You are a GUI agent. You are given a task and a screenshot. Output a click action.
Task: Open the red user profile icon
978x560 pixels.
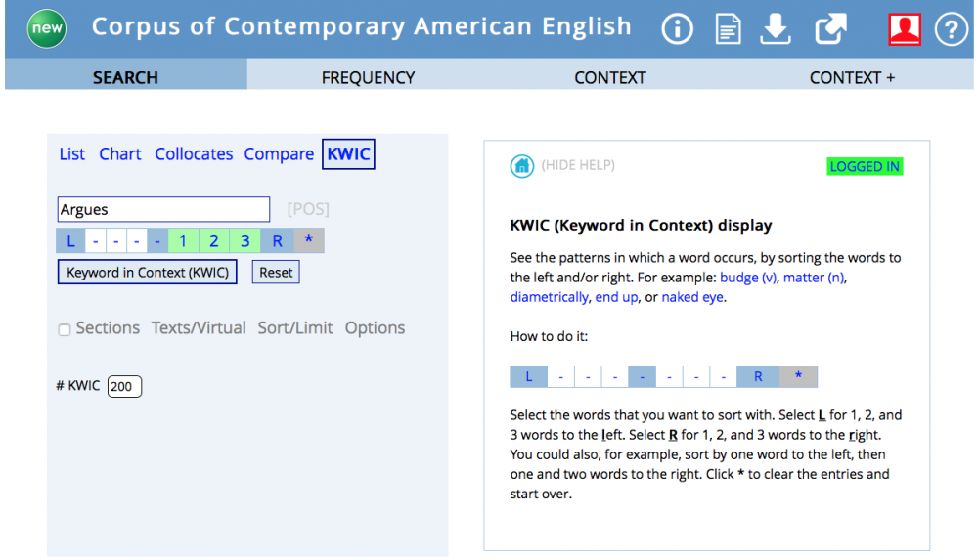(905, 29)
